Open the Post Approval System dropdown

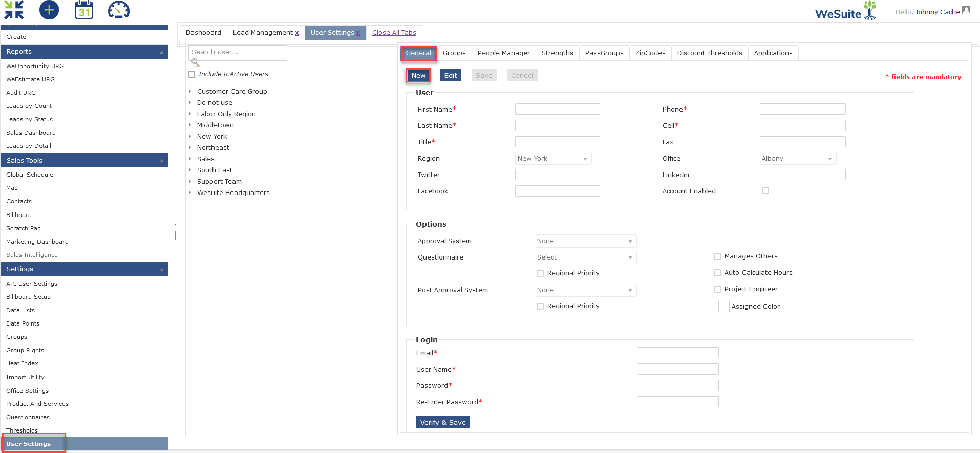(585, 290)
